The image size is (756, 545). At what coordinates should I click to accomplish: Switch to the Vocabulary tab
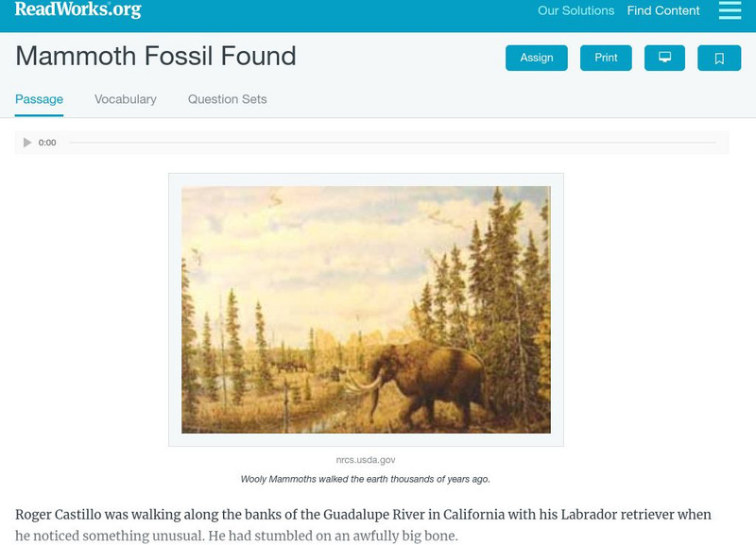[126, 99]
